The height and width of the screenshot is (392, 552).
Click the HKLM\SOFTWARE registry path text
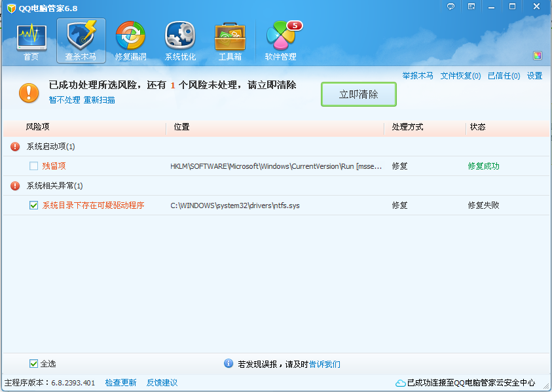(x=276, y=166)
